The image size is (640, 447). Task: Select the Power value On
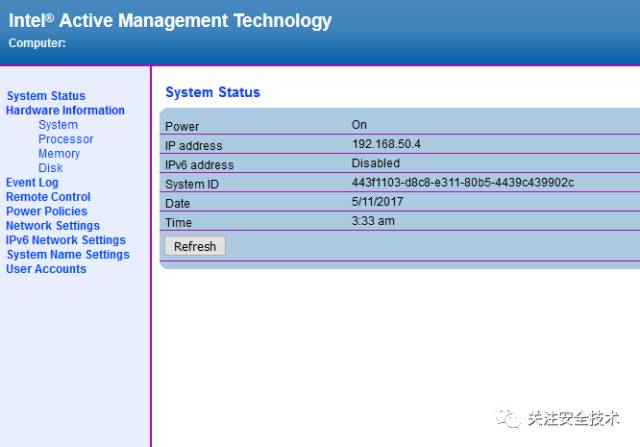(x=359, y=125)
